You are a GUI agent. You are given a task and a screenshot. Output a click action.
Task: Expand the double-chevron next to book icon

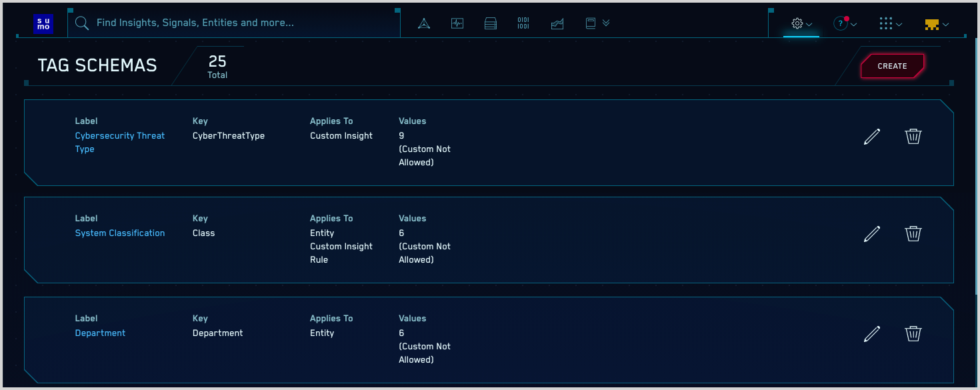(x=606, y=23)
